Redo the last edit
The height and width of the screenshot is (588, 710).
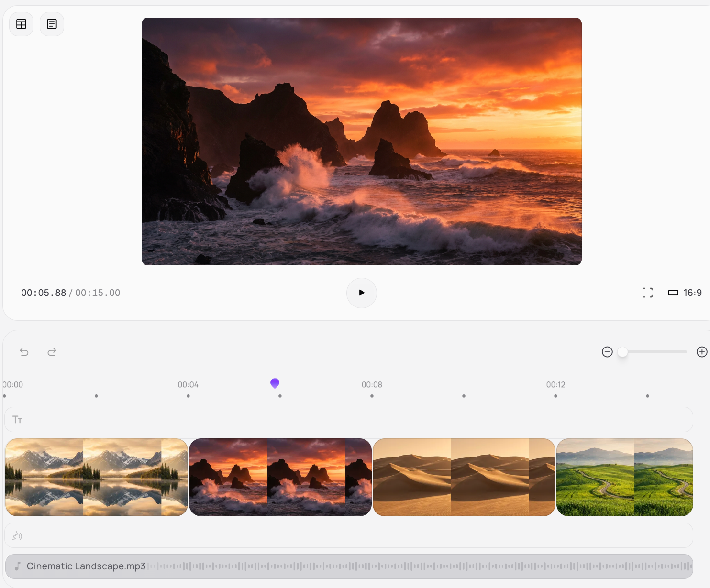pyautogui.click(x=52, y=352)
